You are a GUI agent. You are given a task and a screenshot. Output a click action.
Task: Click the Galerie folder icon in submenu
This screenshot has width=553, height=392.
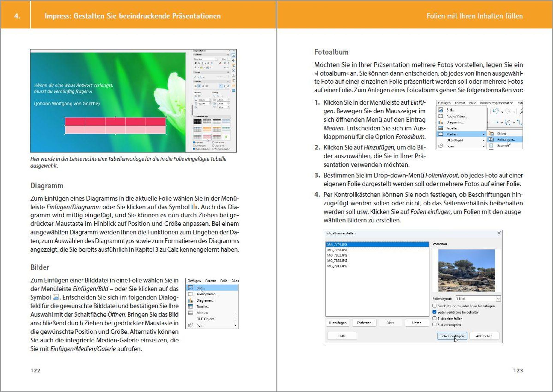(x=491, y=134)
